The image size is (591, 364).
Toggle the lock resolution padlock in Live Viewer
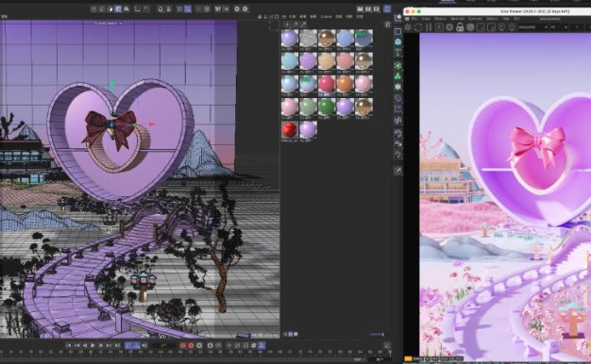(460, 27)
